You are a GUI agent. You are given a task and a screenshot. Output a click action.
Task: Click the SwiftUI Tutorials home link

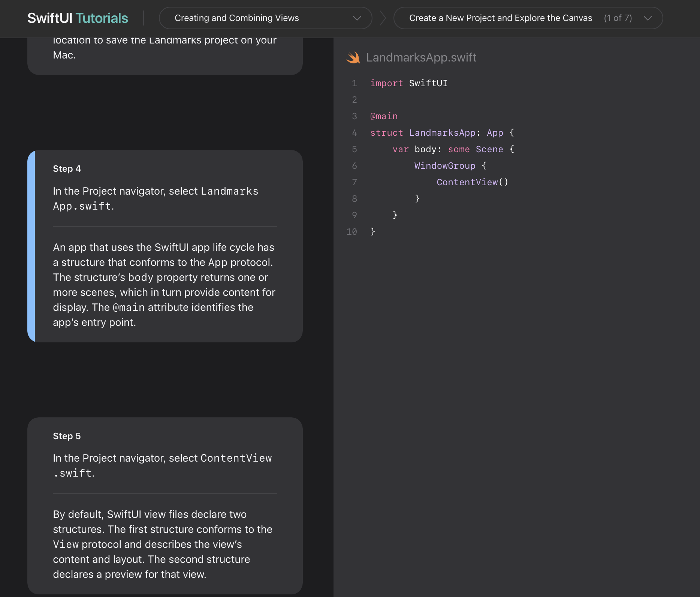coord(78,18)
